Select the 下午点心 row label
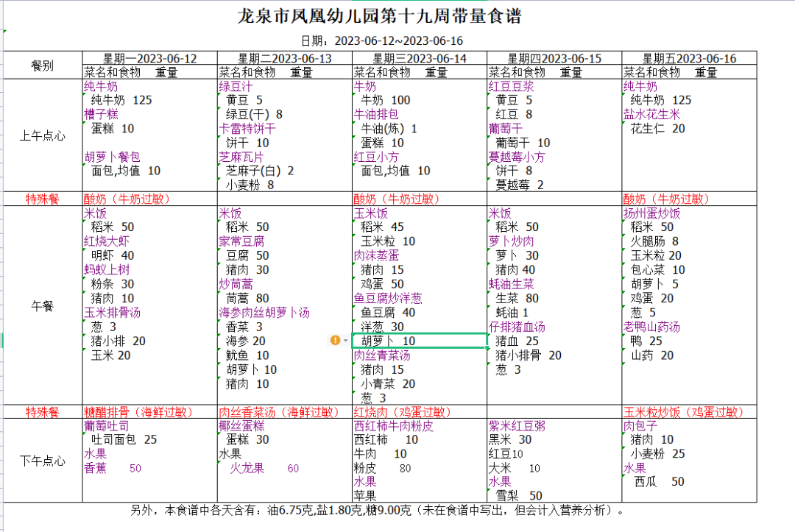This screenshot has height=532, width=795. 43,461
